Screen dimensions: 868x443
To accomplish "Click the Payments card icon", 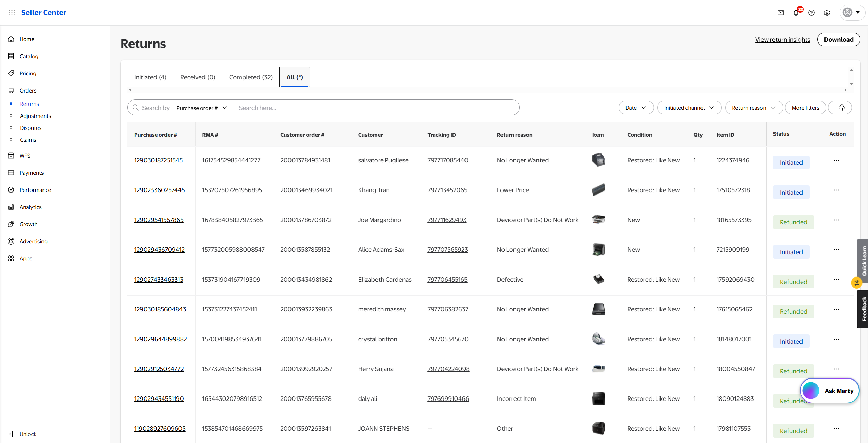I will [11, 173].
